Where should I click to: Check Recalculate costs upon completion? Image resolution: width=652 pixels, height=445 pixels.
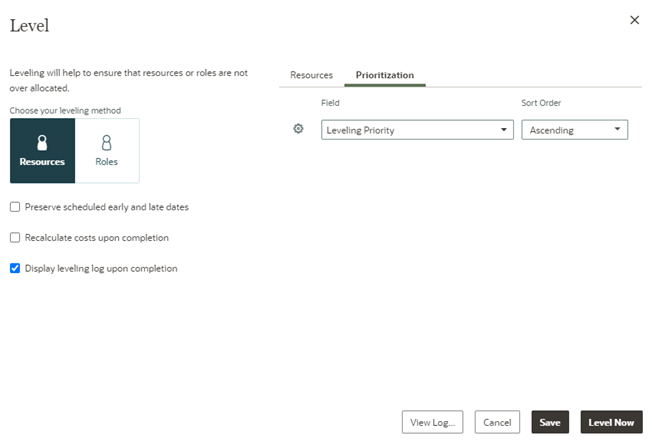(15, 238)
